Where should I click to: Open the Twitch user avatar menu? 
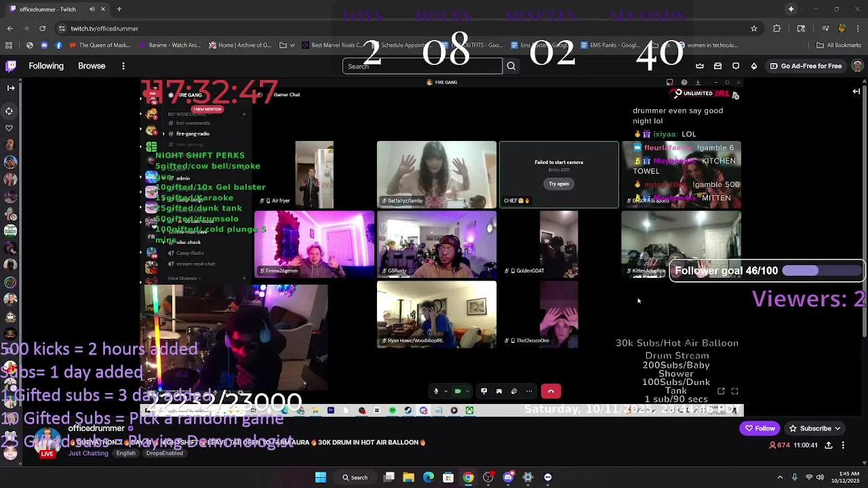[x=857, y=66]
